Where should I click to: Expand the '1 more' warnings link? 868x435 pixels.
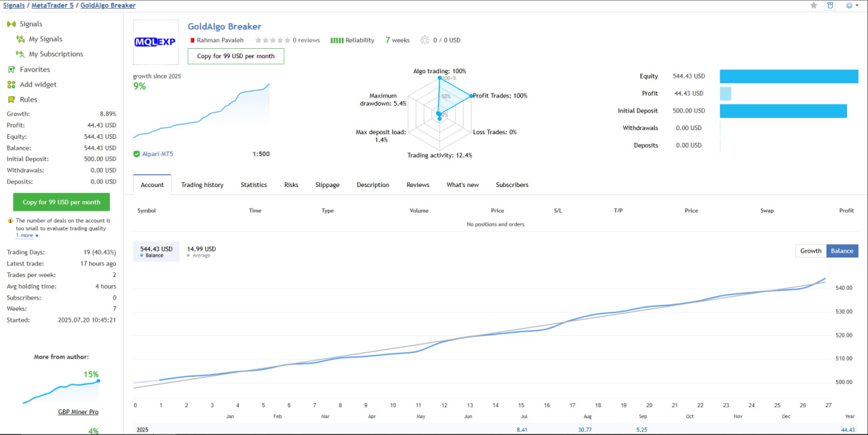click(x=27, y=236)
